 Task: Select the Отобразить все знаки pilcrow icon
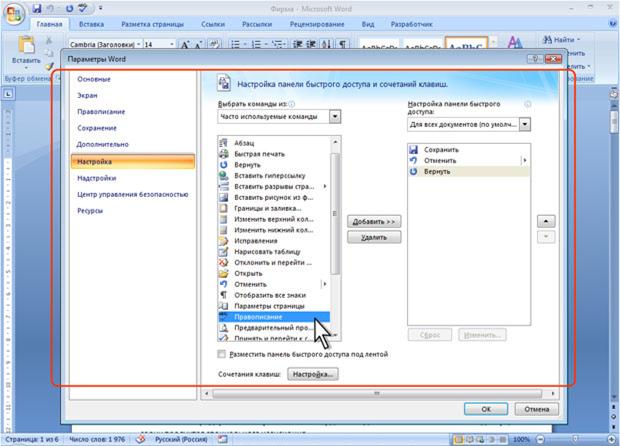(x=223, y=295)
